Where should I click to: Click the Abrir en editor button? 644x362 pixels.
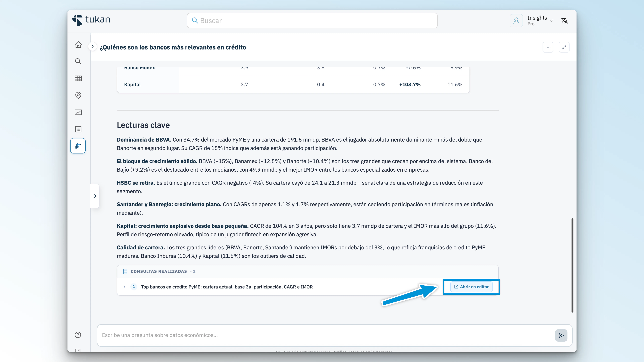471,287
